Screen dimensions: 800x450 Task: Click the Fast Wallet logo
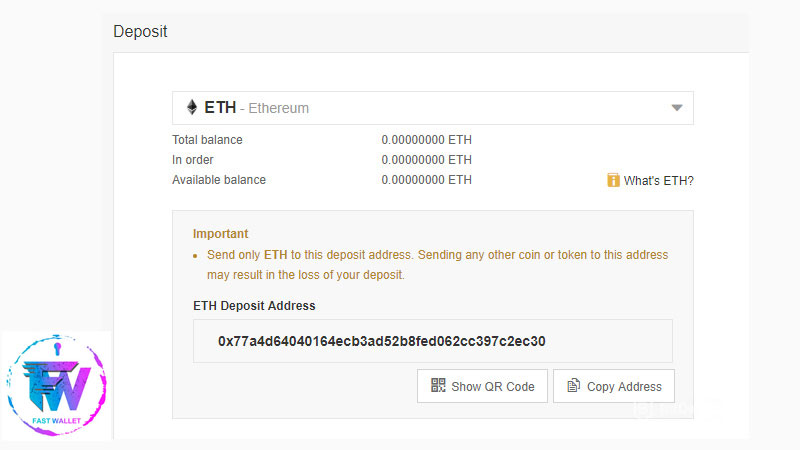click(x=56, y=385)
